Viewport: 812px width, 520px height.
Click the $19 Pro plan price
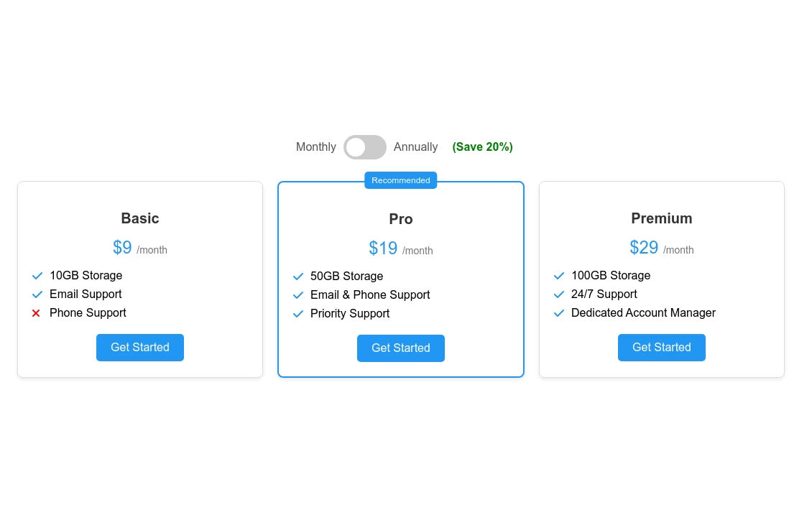click(x=383, y=249)
